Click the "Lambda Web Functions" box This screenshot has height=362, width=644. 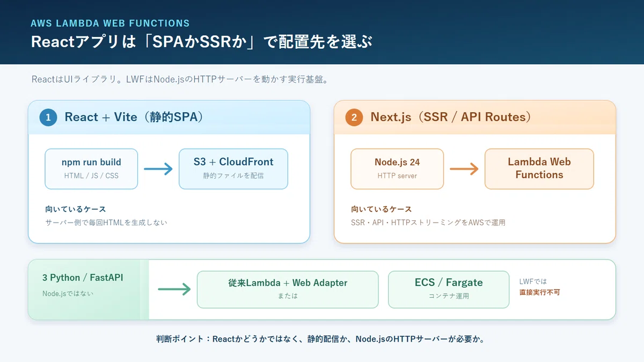[x=539, y=169]
